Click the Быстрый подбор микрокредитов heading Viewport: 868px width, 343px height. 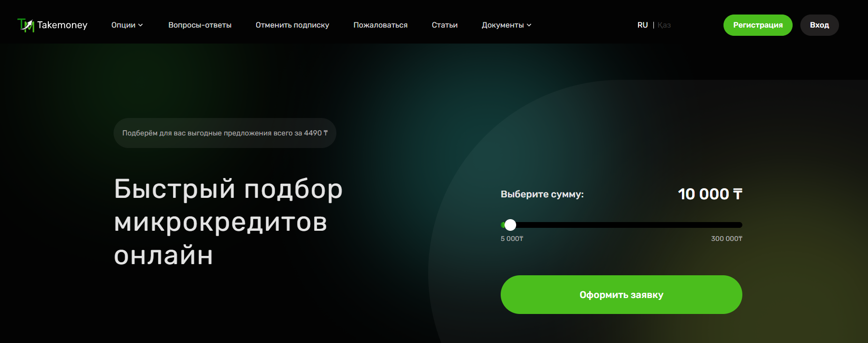pos(228,222)
